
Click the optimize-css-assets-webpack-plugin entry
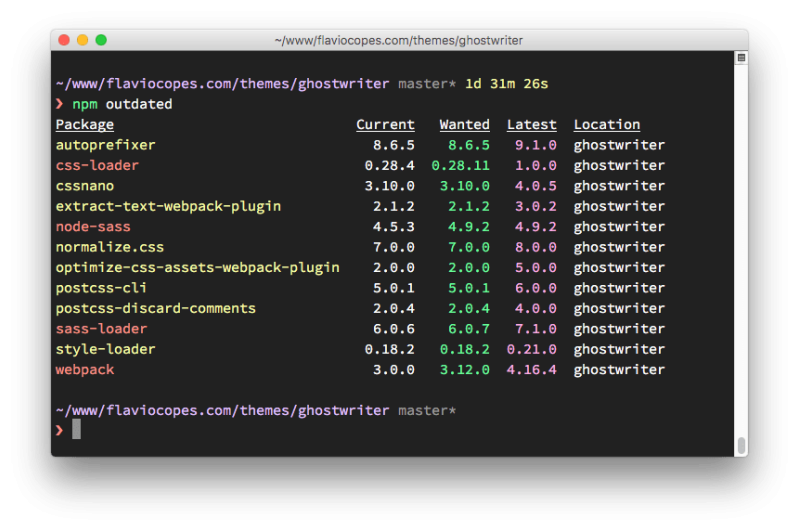click(197, 268)
